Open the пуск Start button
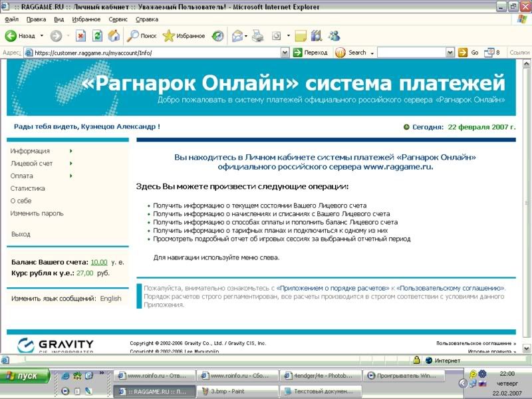 coord(25,376)
